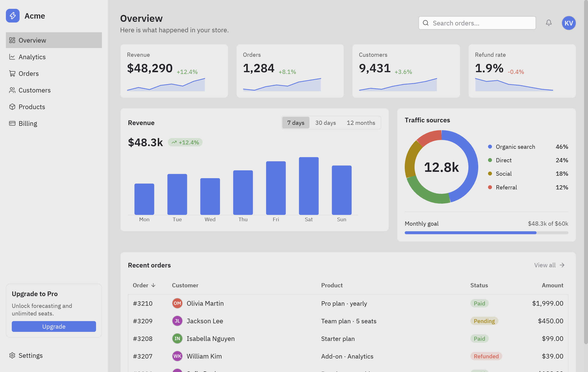588x372 pixels.
Task: Click the Products box icon in sidebar
Action: (x=12, y=107)
